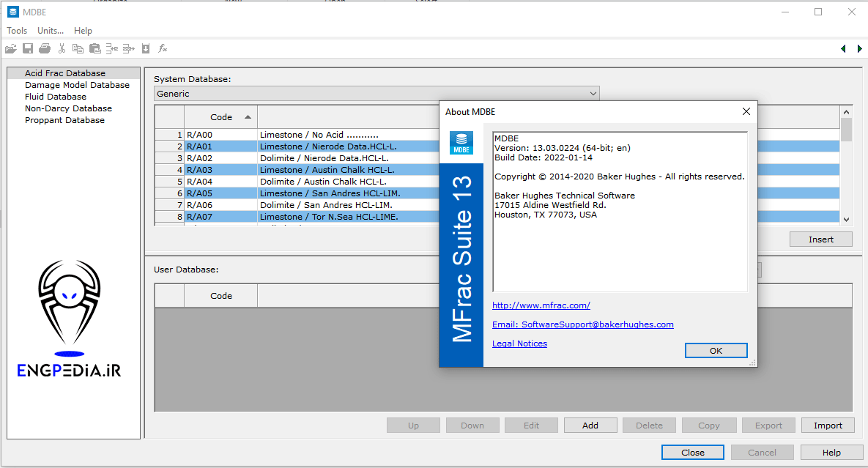Click 'Dolimite / Nierode Data.HCL-L.' cell

tap(349, 158)
